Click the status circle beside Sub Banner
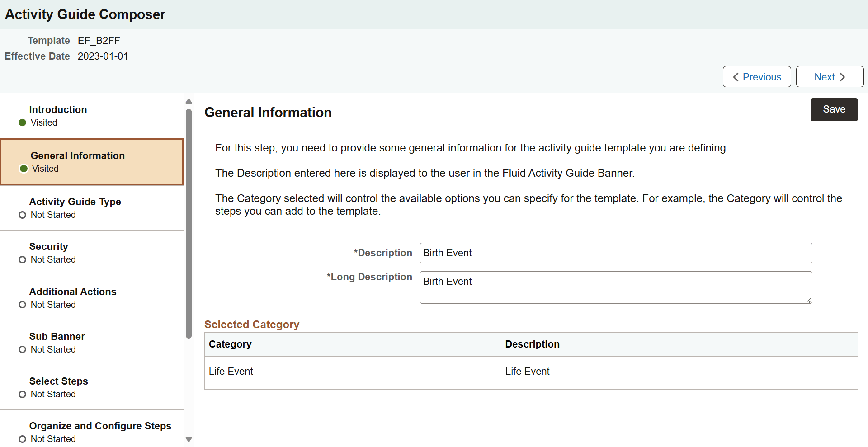 (22, 349)
